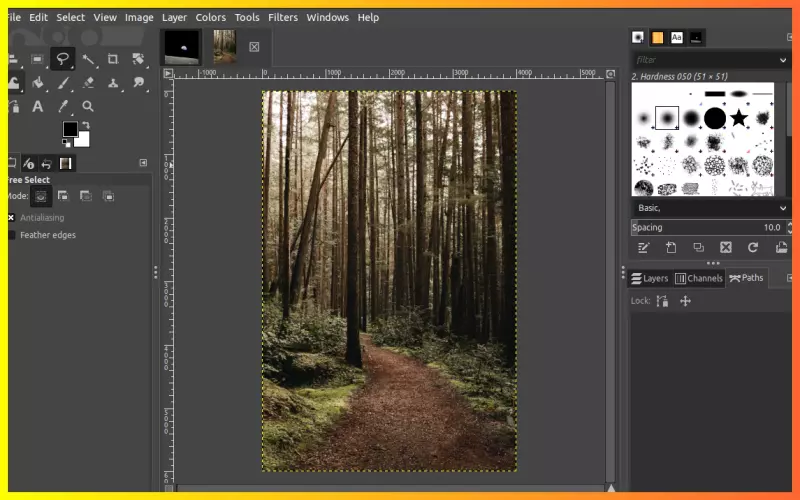The height and width of the screenshot is (500, 800).
Task: Set mode to Intersect with current selection
Action: tap(108, 196)
